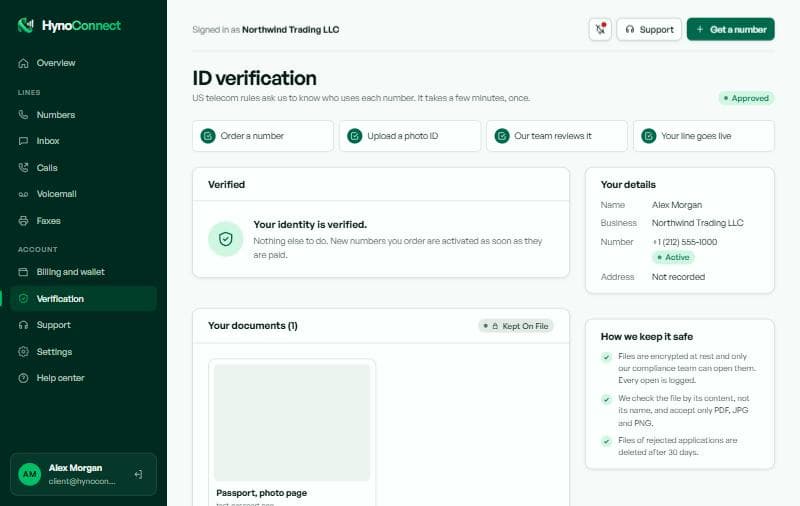Click the Settings gear icon
This screenshot has width=800, height=506.
coord(23,352)
